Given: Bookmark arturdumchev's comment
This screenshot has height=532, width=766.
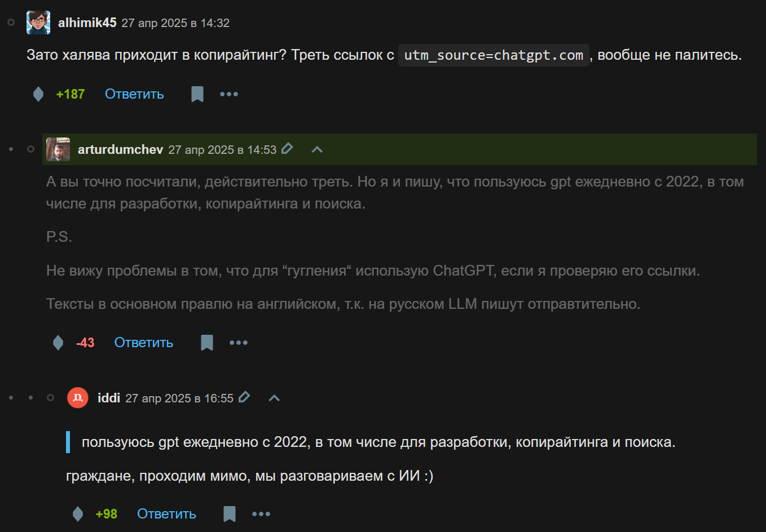Looking at the screenshot, I should pos(206,342).
